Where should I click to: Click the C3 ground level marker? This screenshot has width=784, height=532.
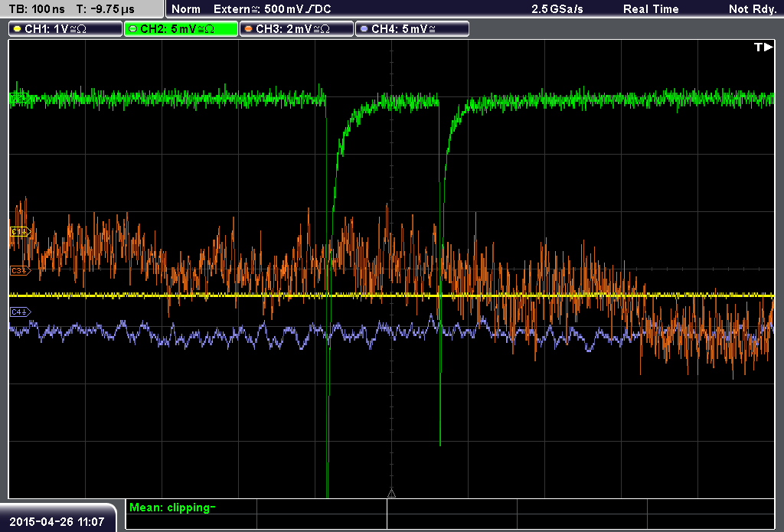click(21, 270)
